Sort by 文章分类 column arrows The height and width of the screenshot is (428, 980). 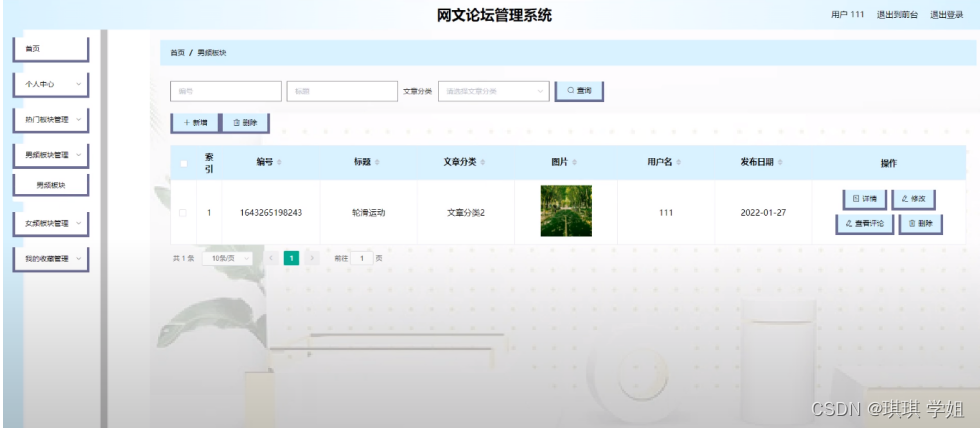click(x=483, y=162)
